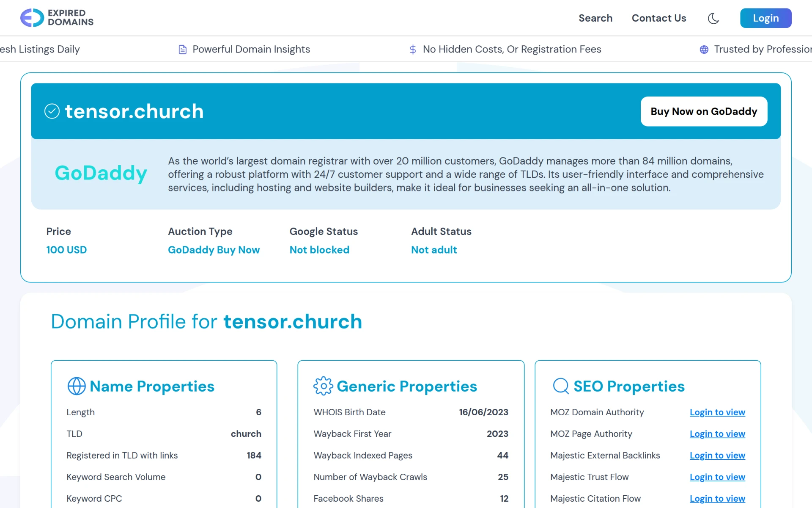Click the Registered in TLD with links value 184
Image resolution: width=812 pixels, height=508 pixels.
[x=254, y=456]
